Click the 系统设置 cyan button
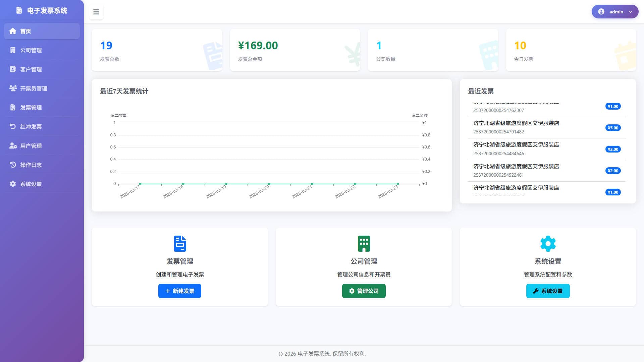The width and height of the screenshot is (644, 362). point(548,291)
